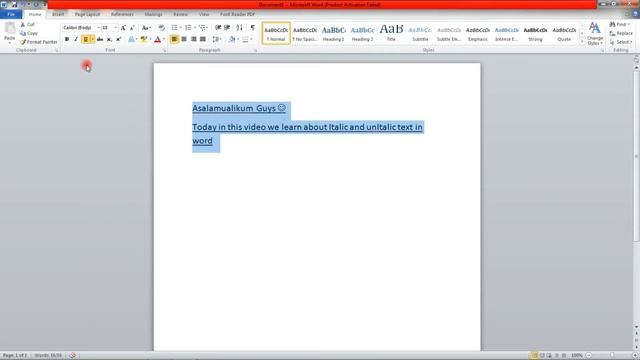Apply the Quote style
Screen dimensions: 640x360
pos(564,33)
